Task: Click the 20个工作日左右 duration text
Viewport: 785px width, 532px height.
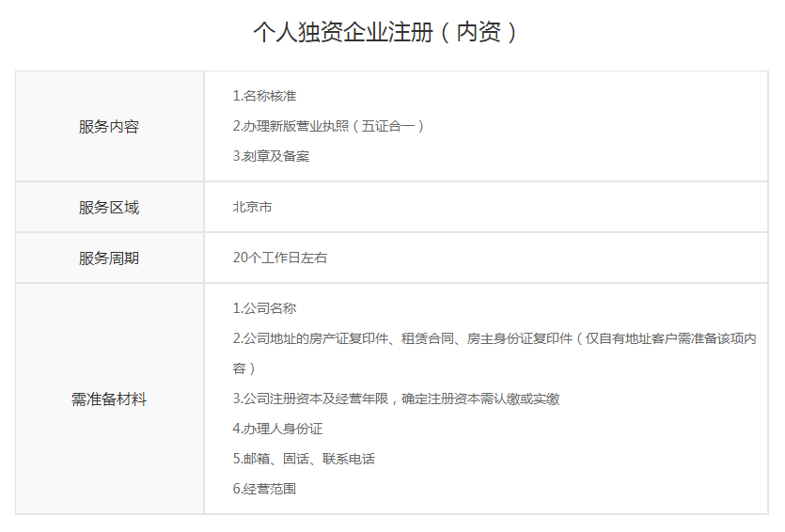Action: (x=280, y=258)
